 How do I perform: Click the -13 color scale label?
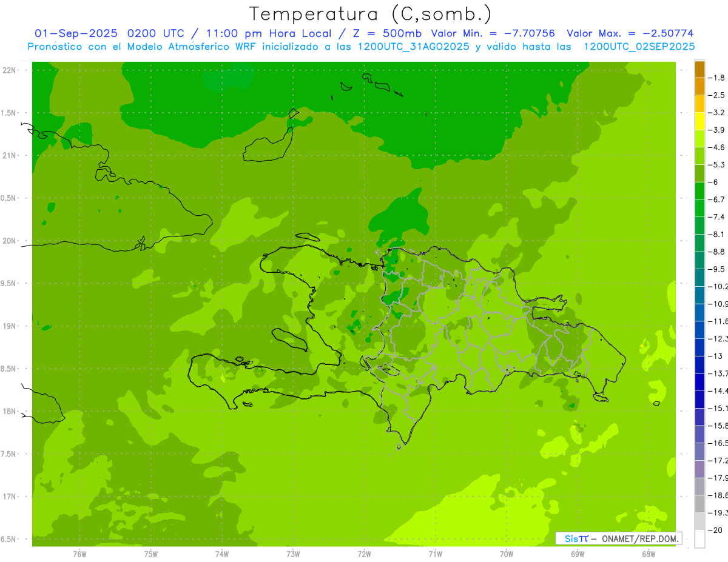(715, 356)
